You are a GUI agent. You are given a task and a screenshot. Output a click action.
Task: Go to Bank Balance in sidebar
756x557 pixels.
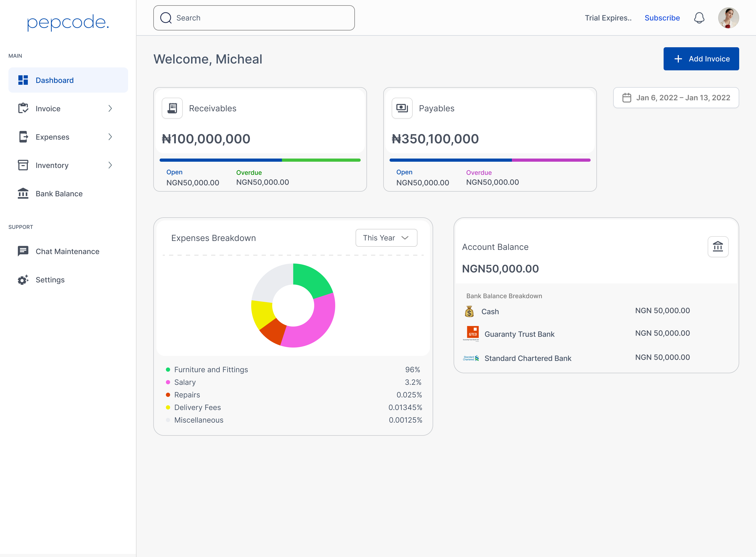coord(59,193)
